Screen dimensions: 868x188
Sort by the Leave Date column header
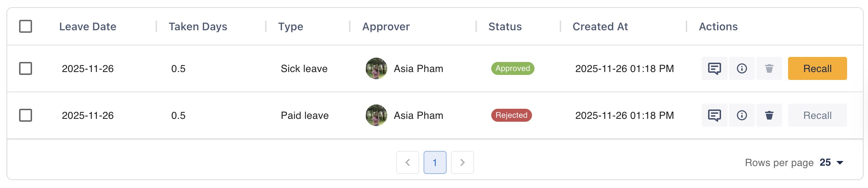88,27
